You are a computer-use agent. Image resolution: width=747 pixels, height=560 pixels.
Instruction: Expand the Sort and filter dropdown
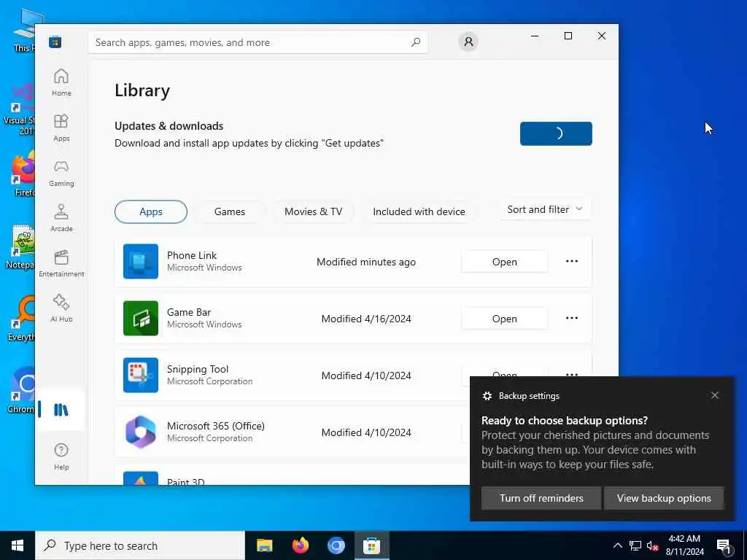coord(546,209)
